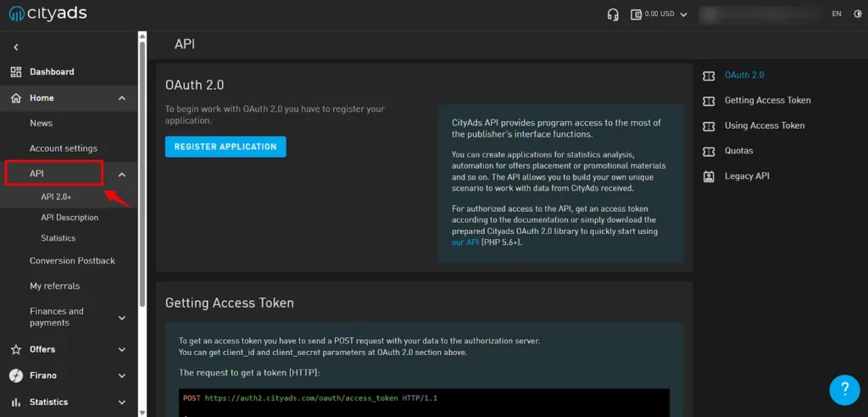Click the Dashboard grid icon
Image resolution: width=868 pixels, height=417 pixels.
pos(16,72)
